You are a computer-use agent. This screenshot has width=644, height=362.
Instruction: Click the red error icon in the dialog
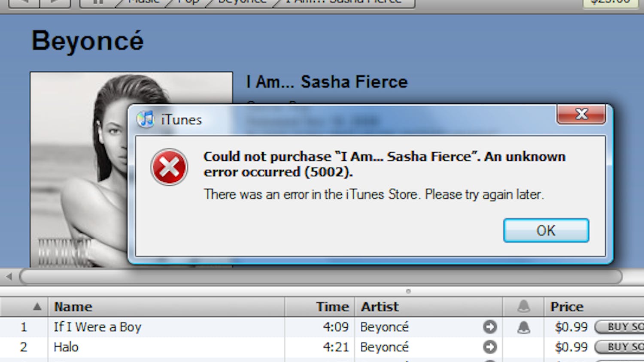tap(169, 167)
